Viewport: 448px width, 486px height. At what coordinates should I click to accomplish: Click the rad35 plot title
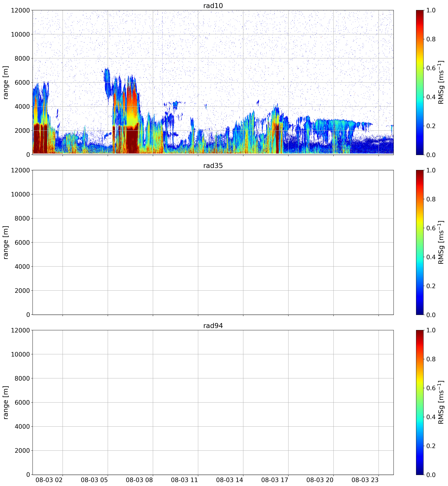coord(213,166)
